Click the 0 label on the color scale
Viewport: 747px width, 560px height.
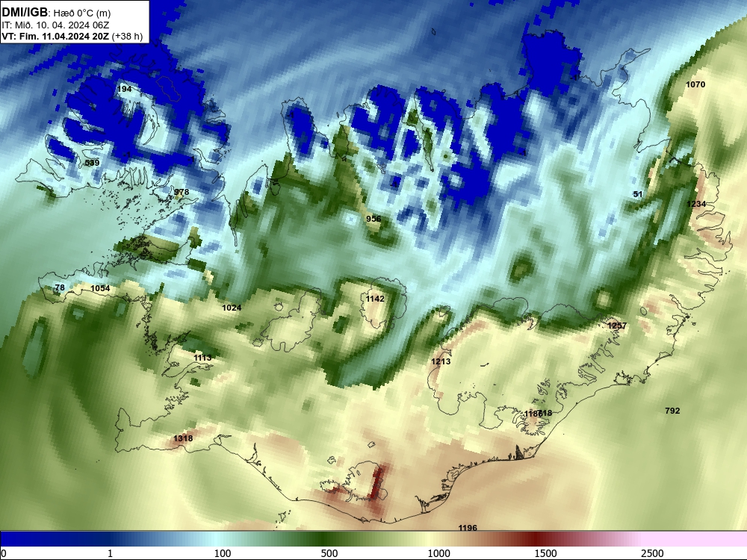[4, 553]
